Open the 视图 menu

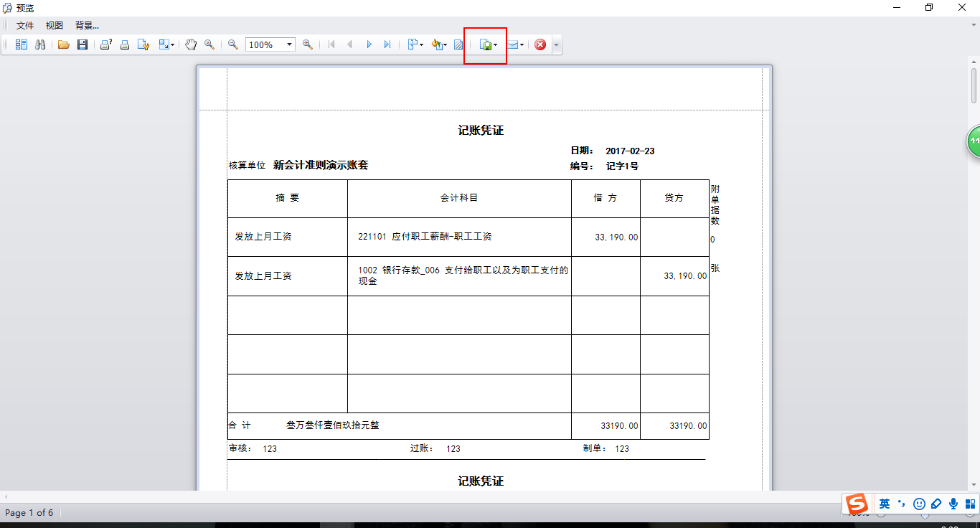coord(55,26)
